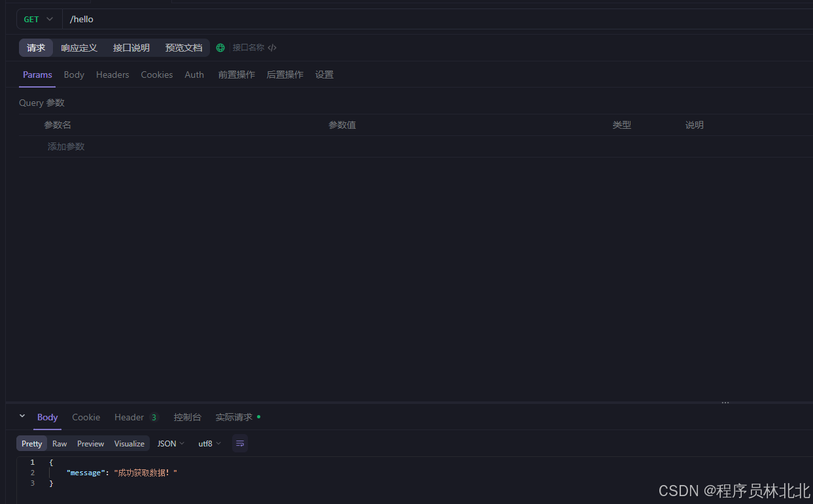This screenshot has height=504, width=813.
Task: Click the 添加参数 name field
Action: 66,146
